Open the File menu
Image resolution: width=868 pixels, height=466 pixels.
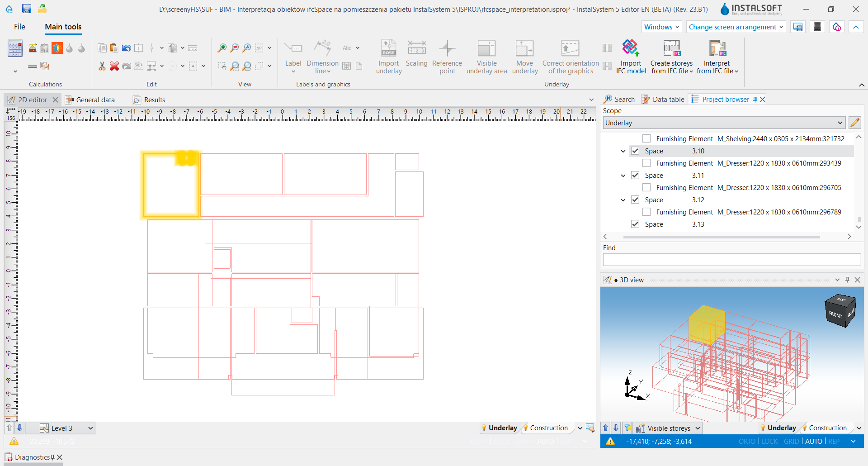coord(19,27)
